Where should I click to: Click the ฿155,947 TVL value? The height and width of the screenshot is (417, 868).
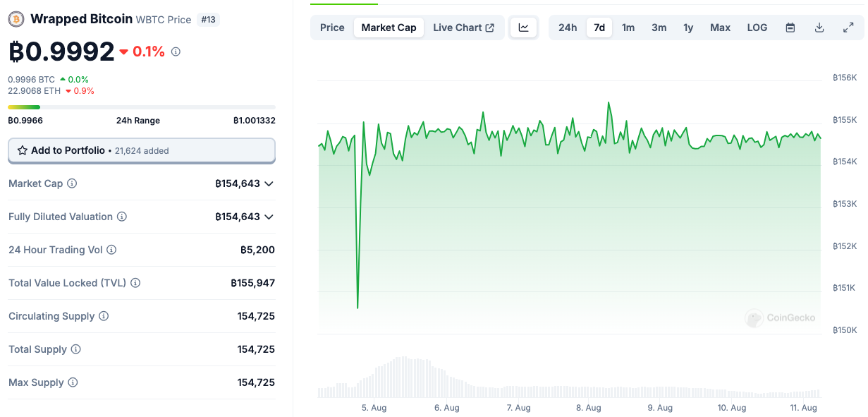click(252, 283)
